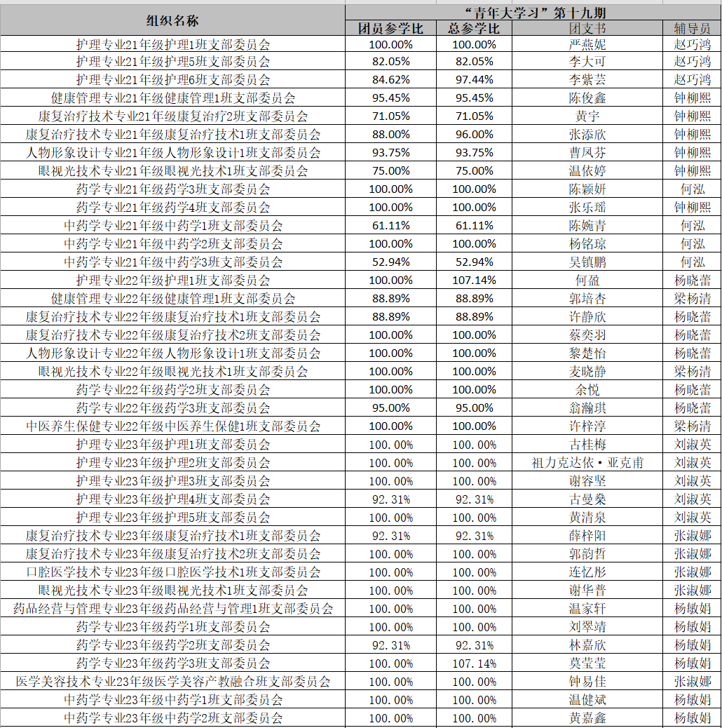
Task: Select the 团员参学比 cell in 吴镇鹏's row
Action: pyautogui.click(x=390, y=262)
